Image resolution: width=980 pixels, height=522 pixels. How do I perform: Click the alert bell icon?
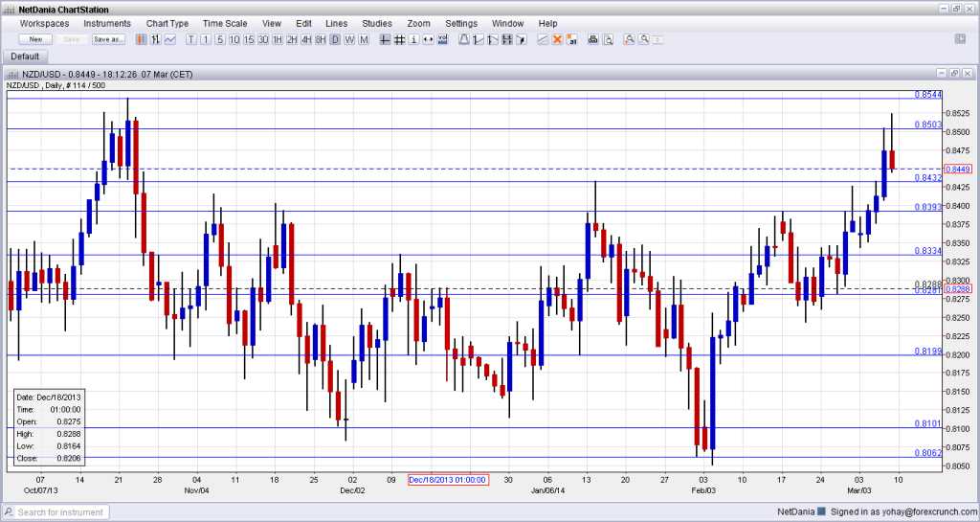tap(464, 39)
